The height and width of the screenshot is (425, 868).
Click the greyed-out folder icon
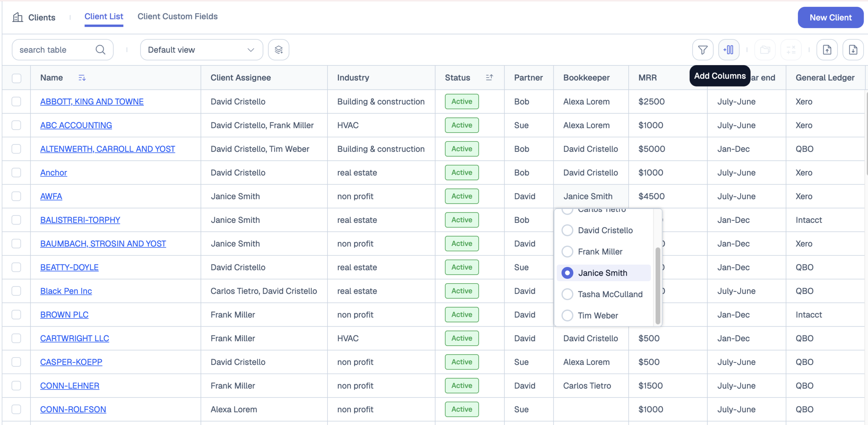(765, 50)
